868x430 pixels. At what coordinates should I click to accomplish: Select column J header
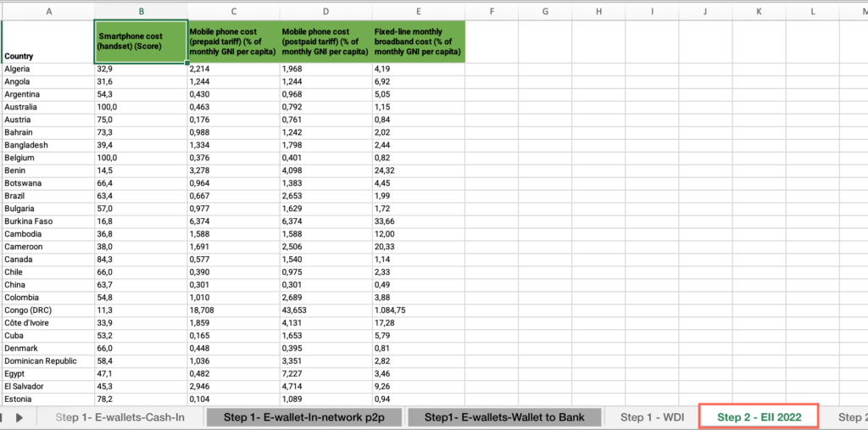[x=706, y=11]
